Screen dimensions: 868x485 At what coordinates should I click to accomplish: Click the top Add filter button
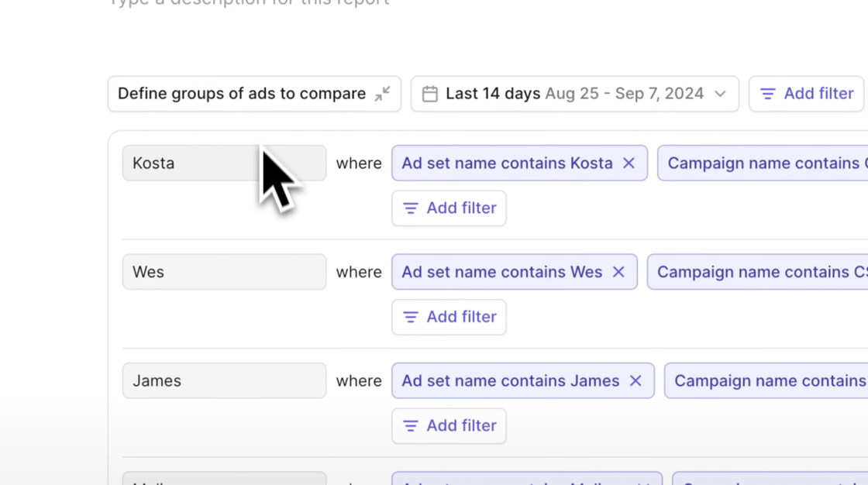coord(806,94)
